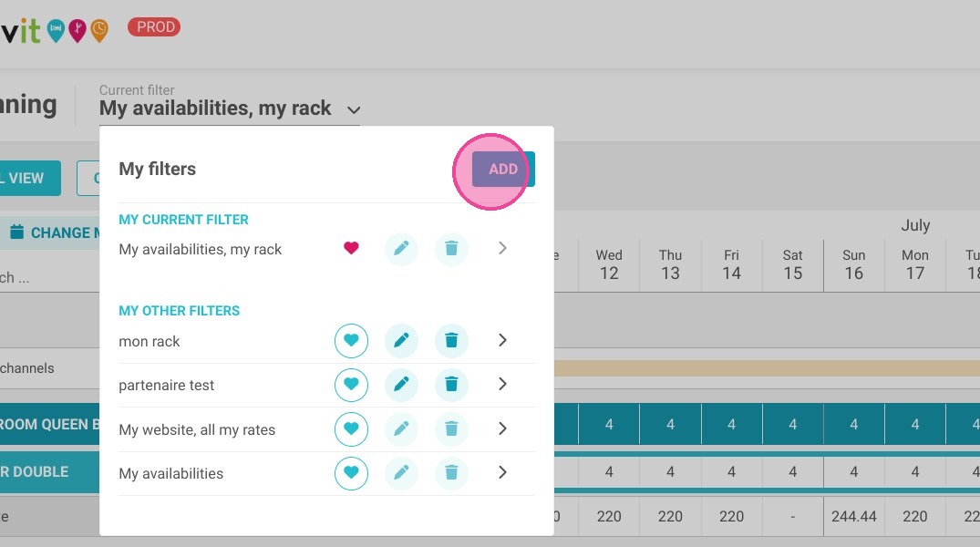Select the 'mon rack' filter name
Viewport: 980px width, 547px height.
(x=150, y=341)
